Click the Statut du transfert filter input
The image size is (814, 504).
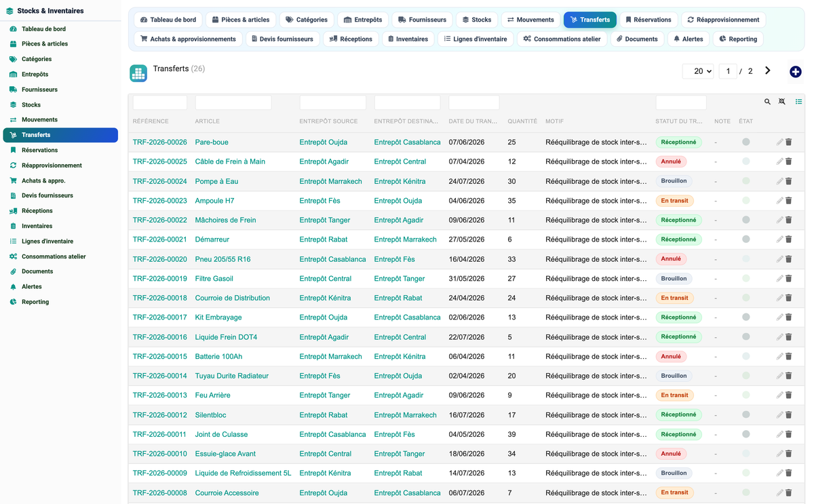(681, 102)
